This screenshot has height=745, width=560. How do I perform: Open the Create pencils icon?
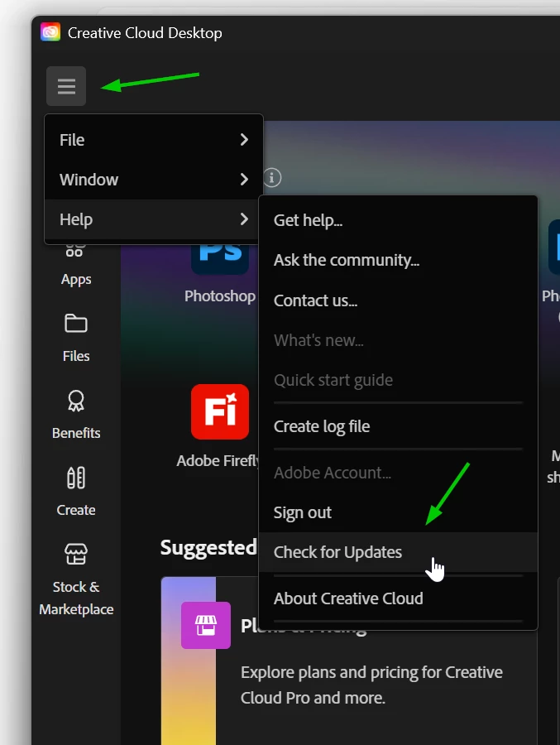click(x=76, y=478)
